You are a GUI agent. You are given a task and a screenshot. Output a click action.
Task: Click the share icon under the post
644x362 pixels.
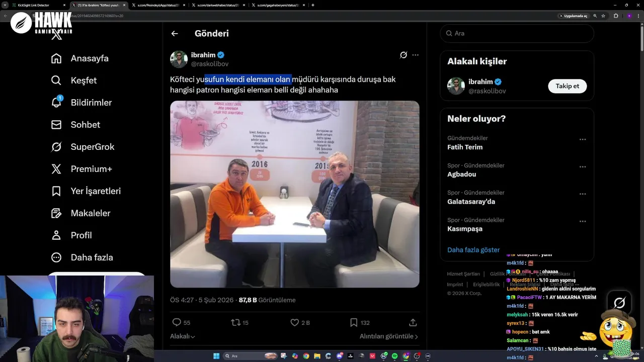(413, 323)
